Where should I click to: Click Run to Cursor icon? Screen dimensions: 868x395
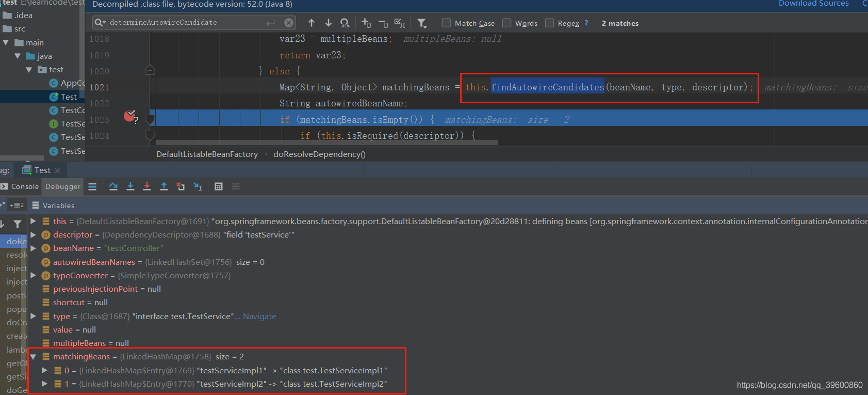pyautogui.click(x=198, y=186)
